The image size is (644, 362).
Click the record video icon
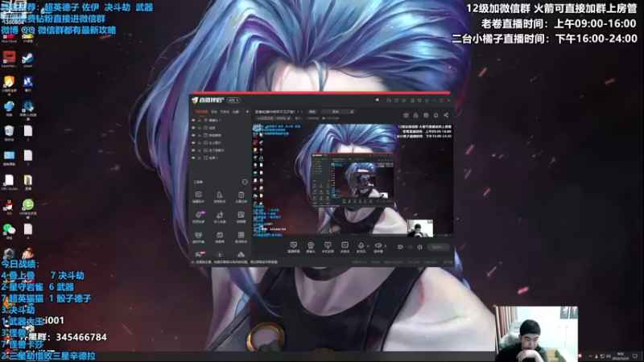[x=400, y=247]
